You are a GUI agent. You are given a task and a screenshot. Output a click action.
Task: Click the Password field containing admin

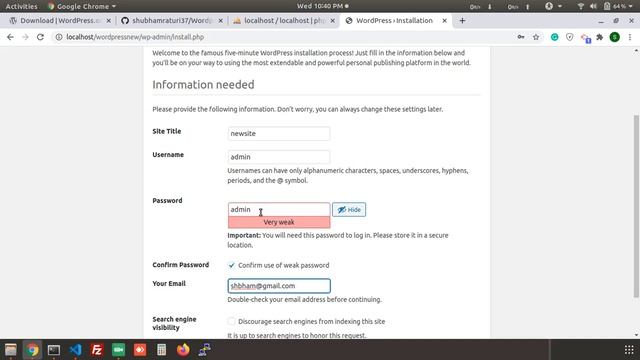point(279,209)
